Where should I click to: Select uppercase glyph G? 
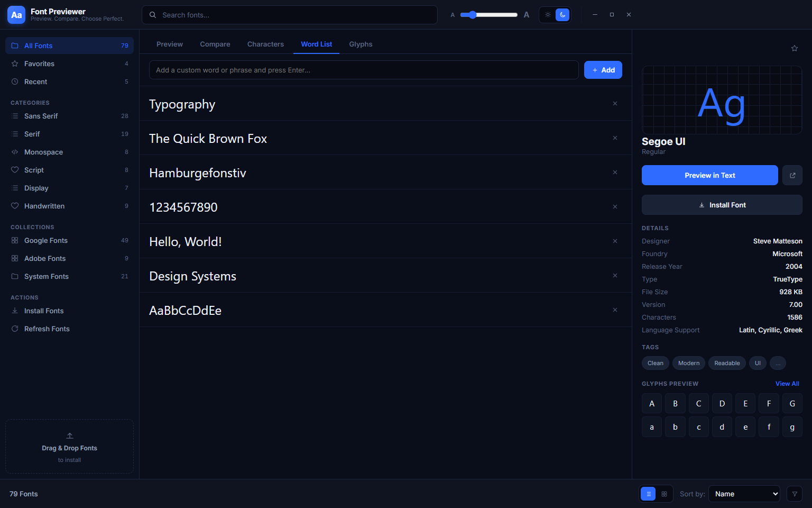[x=792, y=403]
